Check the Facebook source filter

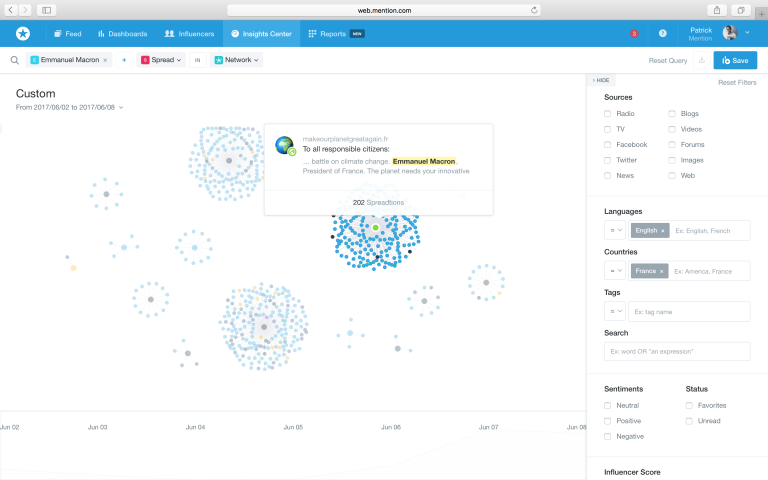[x=607, y=144]
